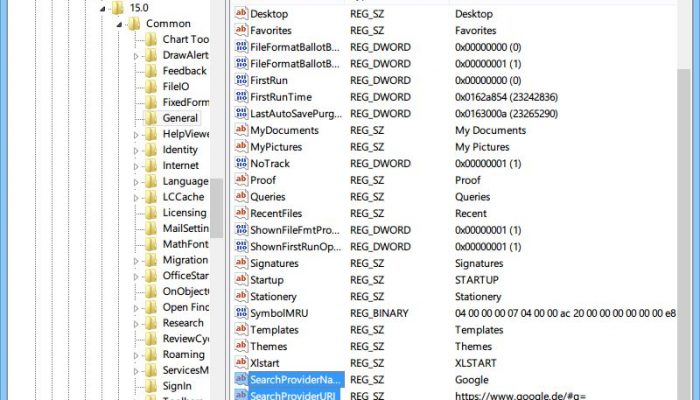Select the MailSettin key in tree
Screen dimensions: 700x400
pyautogui.click(x=185, y=228)
